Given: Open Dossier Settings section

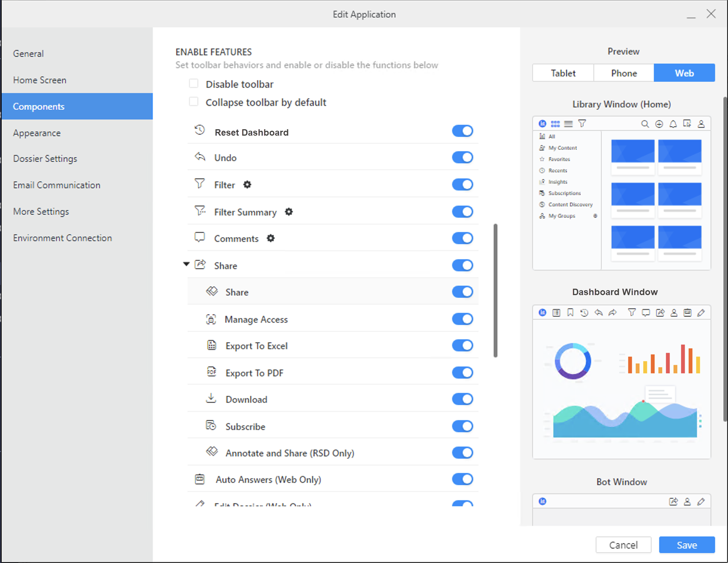Looking at the screenshot, I should tap(45, 159).
